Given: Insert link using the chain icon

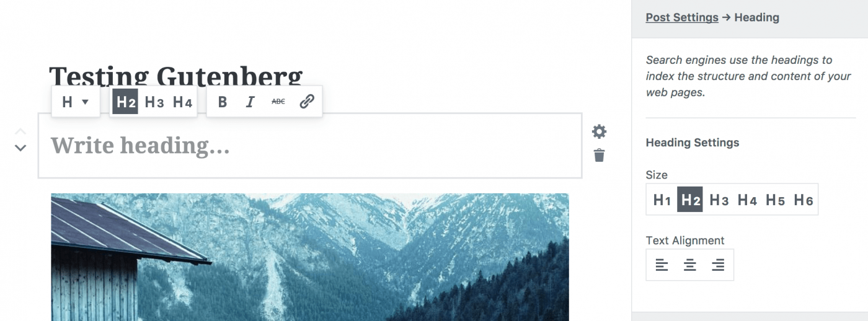Looking at the screenshot, I should click(307, 102).
